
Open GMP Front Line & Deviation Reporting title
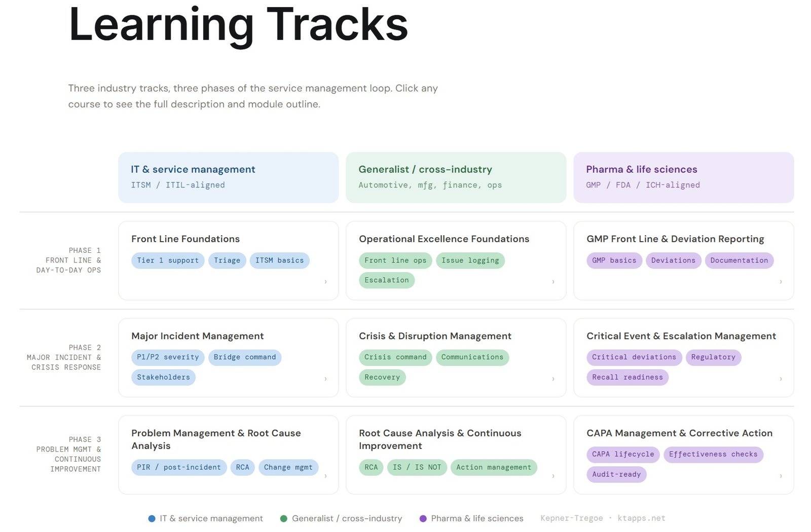(x=675, y=239)
